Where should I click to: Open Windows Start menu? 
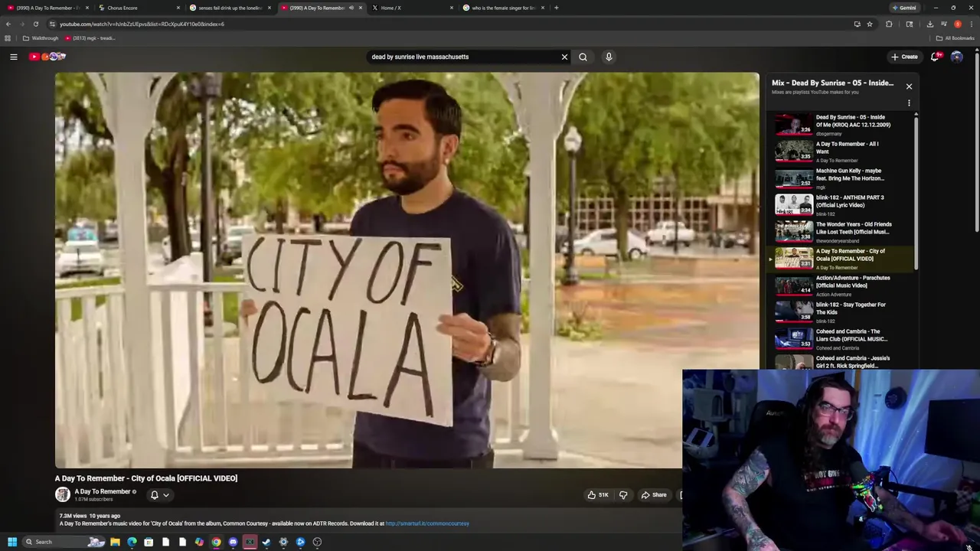[12, 542]
